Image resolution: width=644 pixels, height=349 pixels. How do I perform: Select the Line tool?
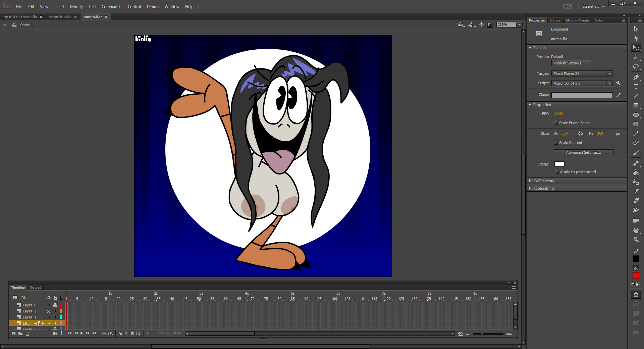pos(636,96)
